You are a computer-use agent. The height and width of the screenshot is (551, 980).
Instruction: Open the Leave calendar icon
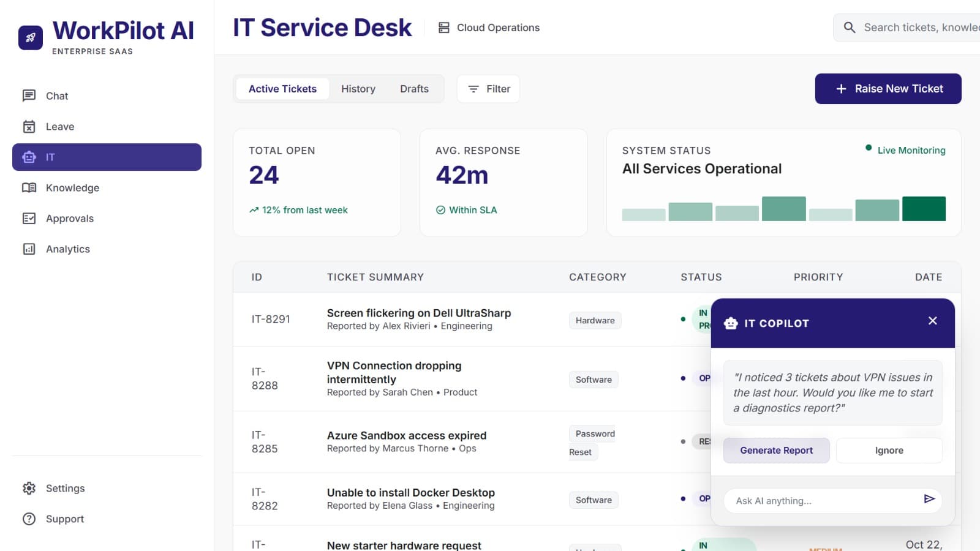click(x=29, y=126)
